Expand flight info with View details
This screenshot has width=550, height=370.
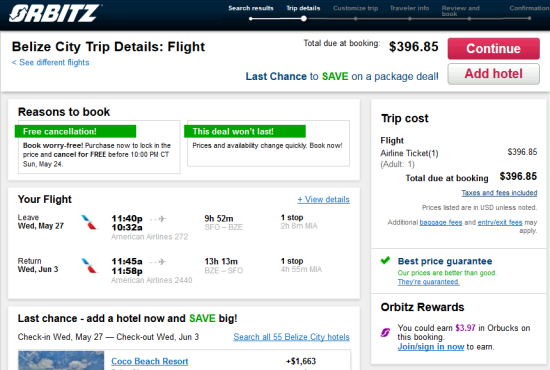(323, 200)
